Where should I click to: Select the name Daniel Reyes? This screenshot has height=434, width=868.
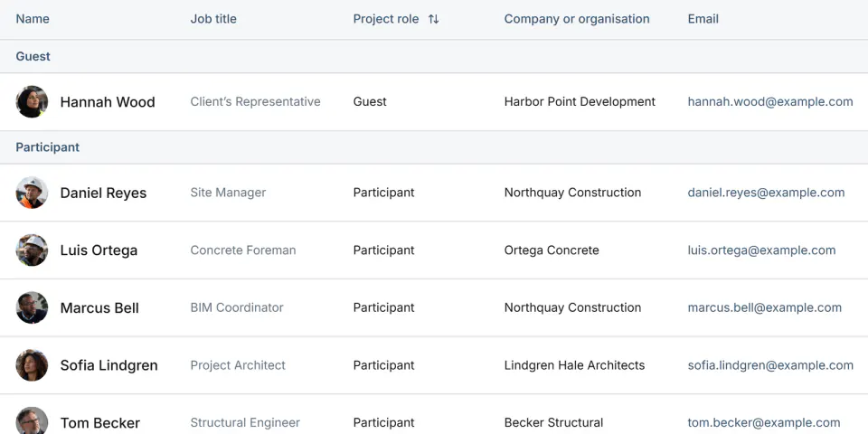(x=103, y=193)
